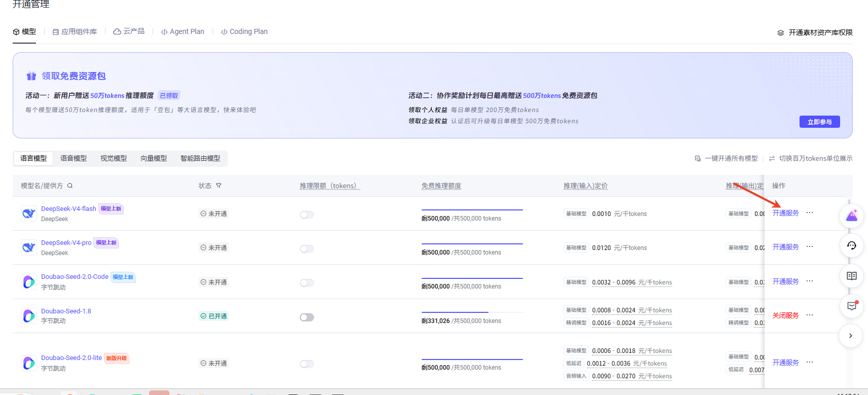Open more options for DeepSeek-V4-flash row

810,213
